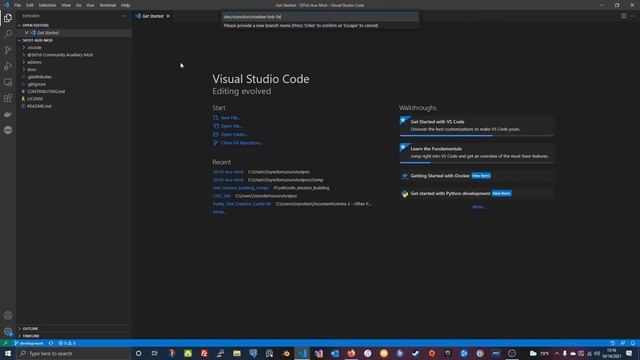Click the Docker walkthrough icon
Image resolution: width=640 pixels, height=360 pixels.
pyautogui.click(x=404, y=176)
